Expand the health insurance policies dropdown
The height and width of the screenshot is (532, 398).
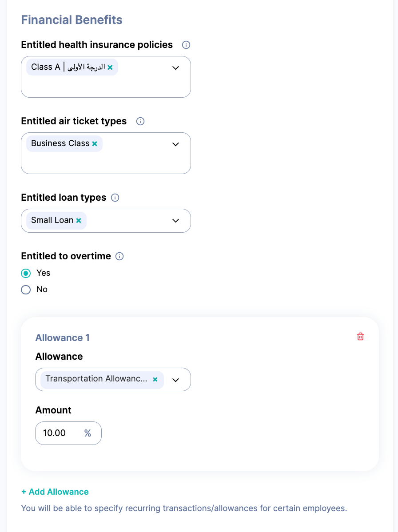coord(175,68)
